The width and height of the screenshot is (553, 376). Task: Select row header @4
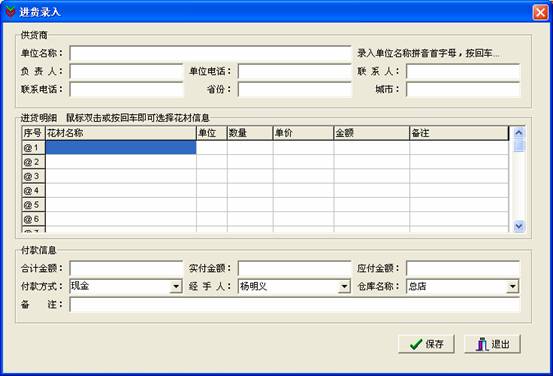click(x=33, y=190)
